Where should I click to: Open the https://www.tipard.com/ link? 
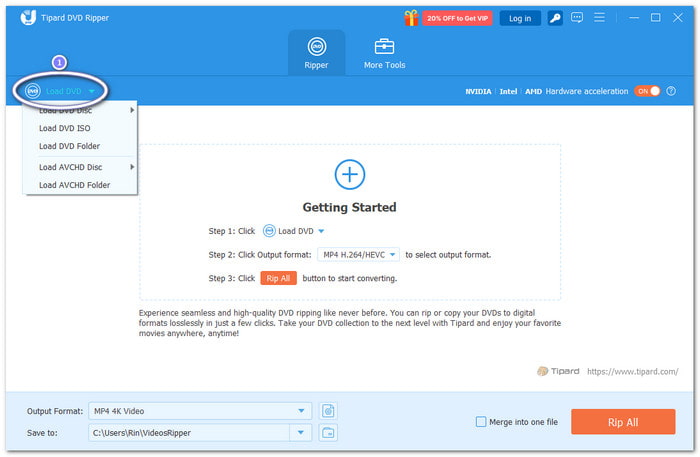pos(633,371)
